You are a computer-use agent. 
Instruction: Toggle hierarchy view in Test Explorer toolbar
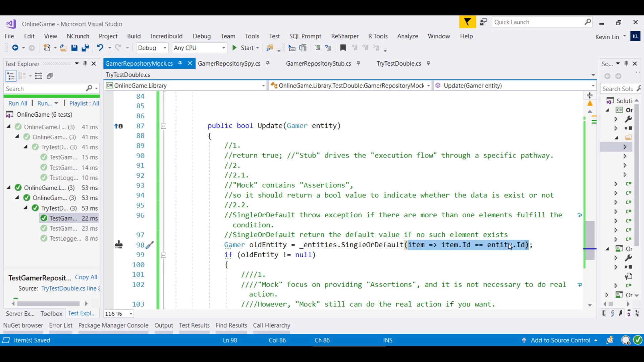[11, 76]
